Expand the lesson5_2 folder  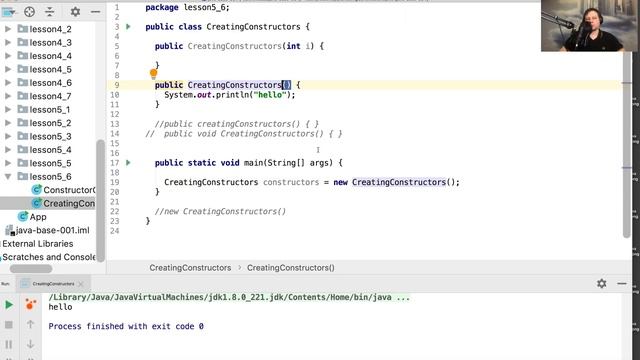(8, 123)
